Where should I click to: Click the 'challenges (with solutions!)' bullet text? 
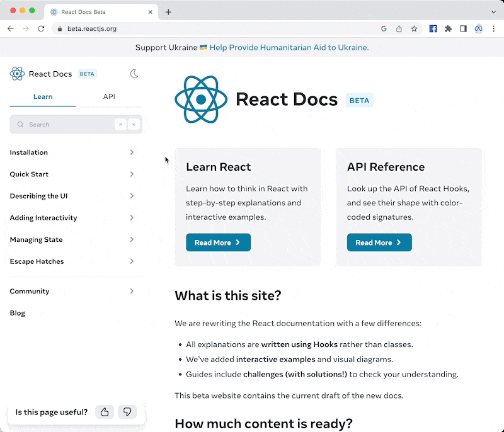[295, 375]
